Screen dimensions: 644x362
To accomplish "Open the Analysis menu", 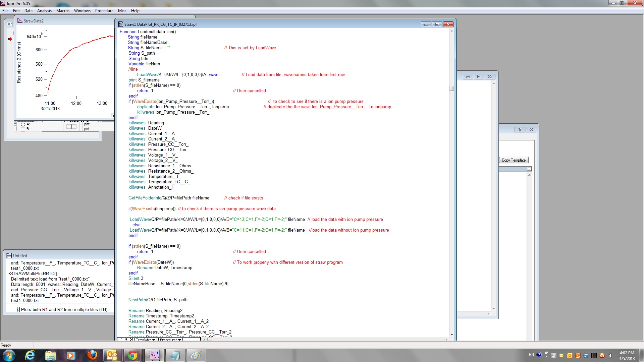I will pyautogui.click(x=44, y=11).
